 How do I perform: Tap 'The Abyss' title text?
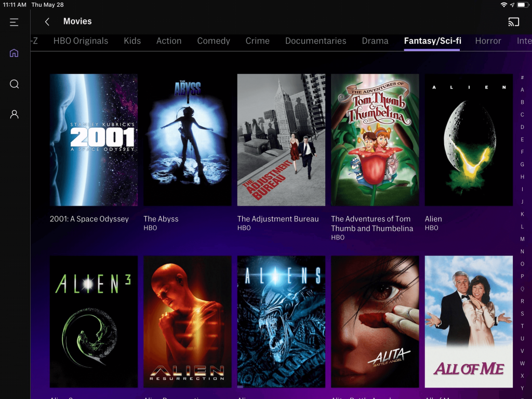(x=161, y=219)
